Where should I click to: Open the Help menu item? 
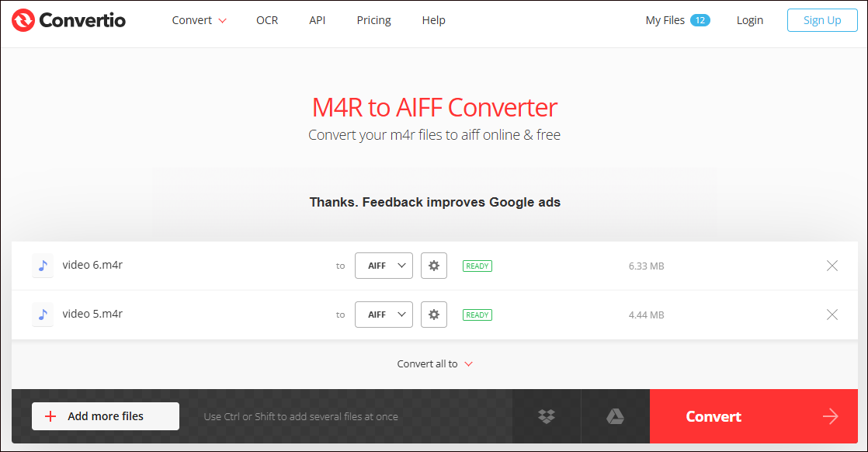click(433, 20)
